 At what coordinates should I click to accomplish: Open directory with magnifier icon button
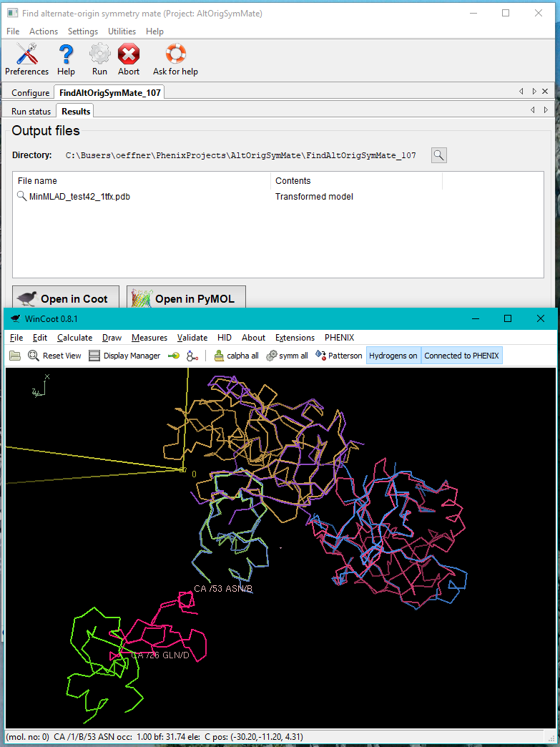coord(438,155)
